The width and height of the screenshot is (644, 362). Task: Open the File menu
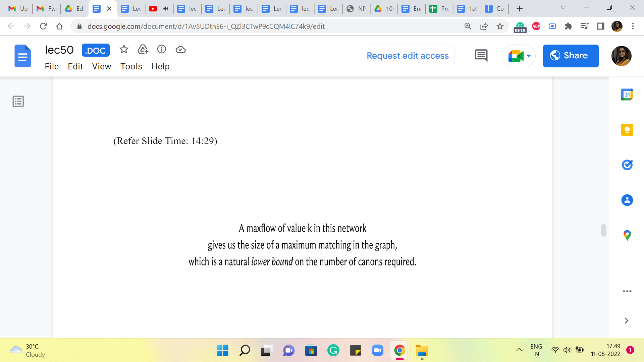[52, 66]
